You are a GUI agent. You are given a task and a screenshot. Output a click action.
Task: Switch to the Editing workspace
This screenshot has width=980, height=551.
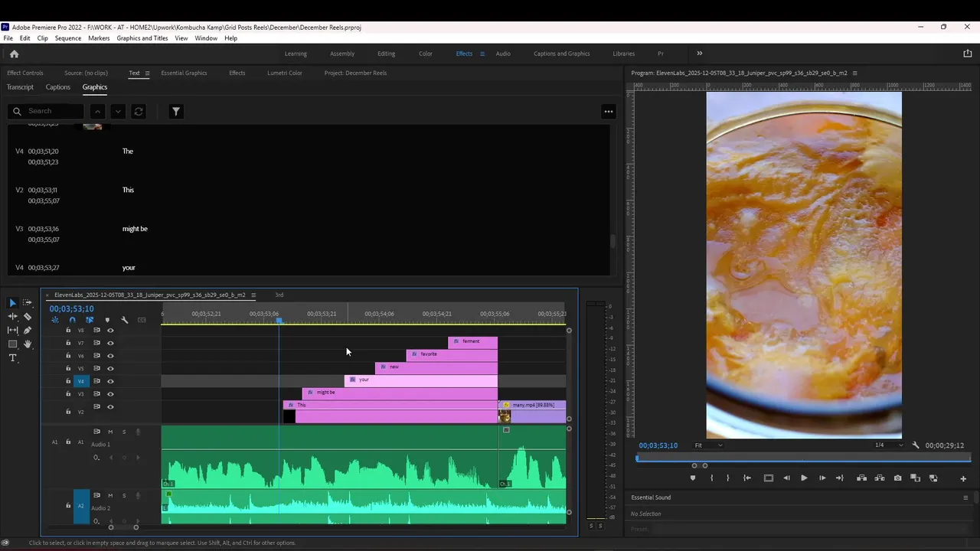(x=386, y=54)
